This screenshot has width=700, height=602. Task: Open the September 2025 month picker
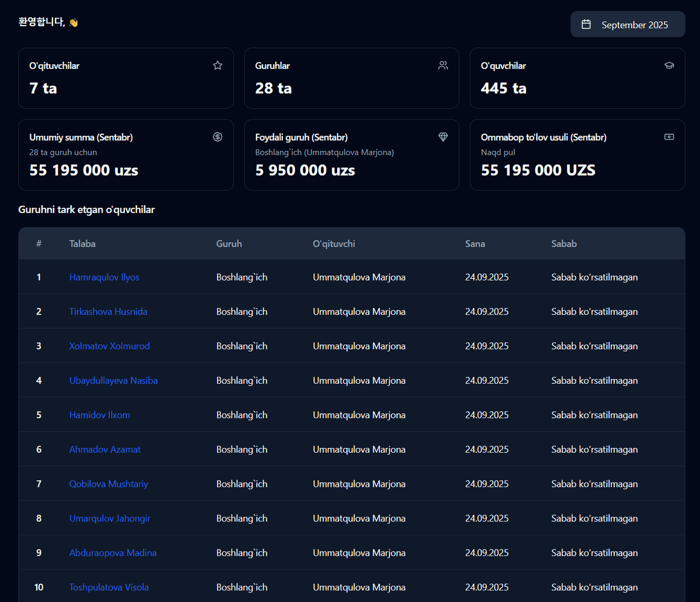628,24
